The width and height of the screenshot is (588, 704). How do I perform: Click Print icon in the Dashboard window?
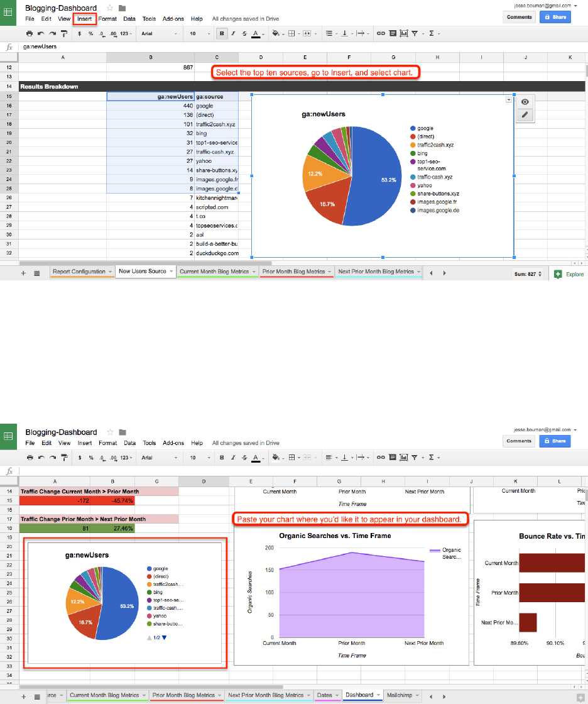click(x=30, y=458)
